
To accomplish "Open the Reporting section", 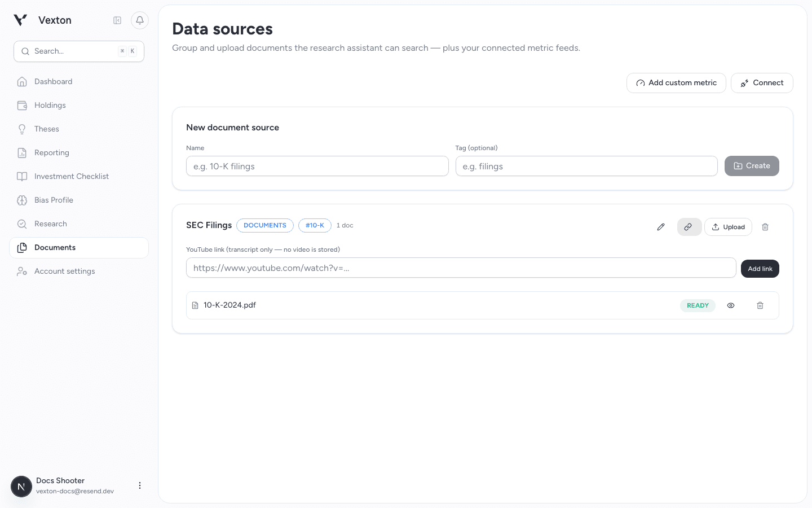I will click(79, 153).
